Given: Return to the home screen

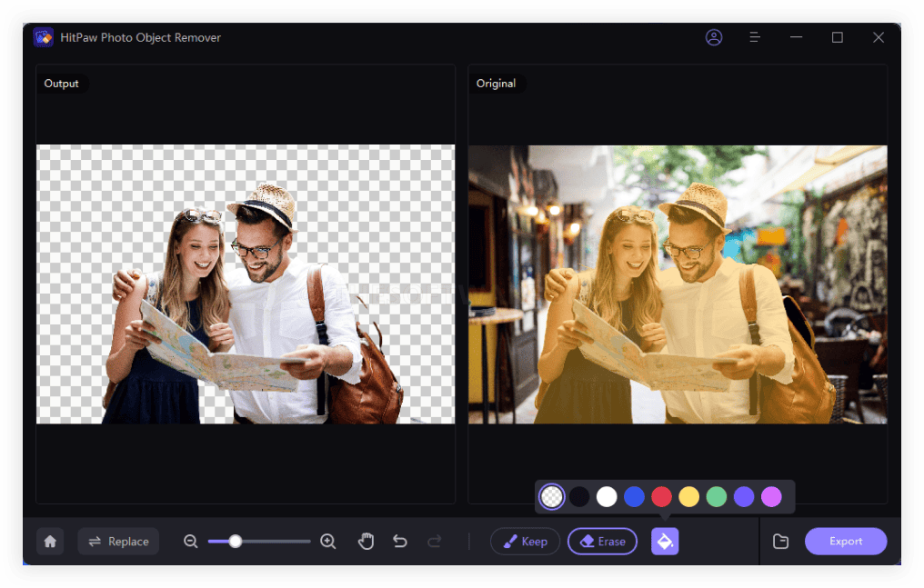Looking at the screenshot, I should [50, 541].
